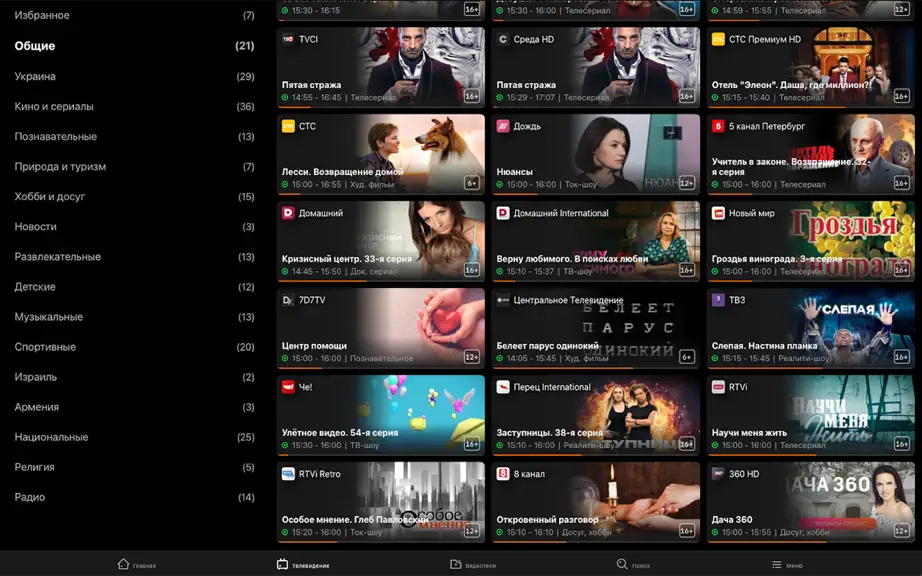This screenshot has width=922, height=576.
Task: Click the 8 канал channel logo
Action: pos(503,474)
